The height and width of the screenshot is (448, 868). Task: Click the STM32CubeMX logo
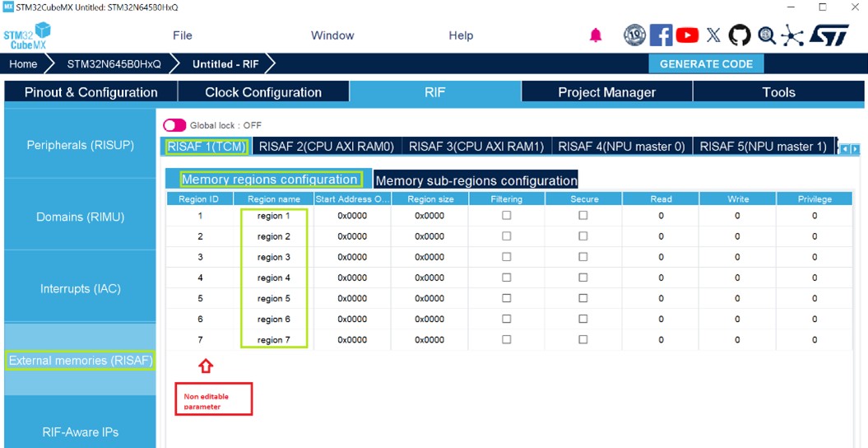coord(26,35)
